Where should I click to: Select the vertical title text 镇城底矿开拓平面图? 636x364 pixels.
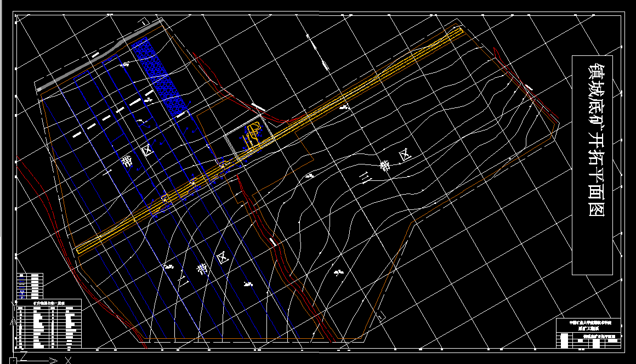pos(597,139)
